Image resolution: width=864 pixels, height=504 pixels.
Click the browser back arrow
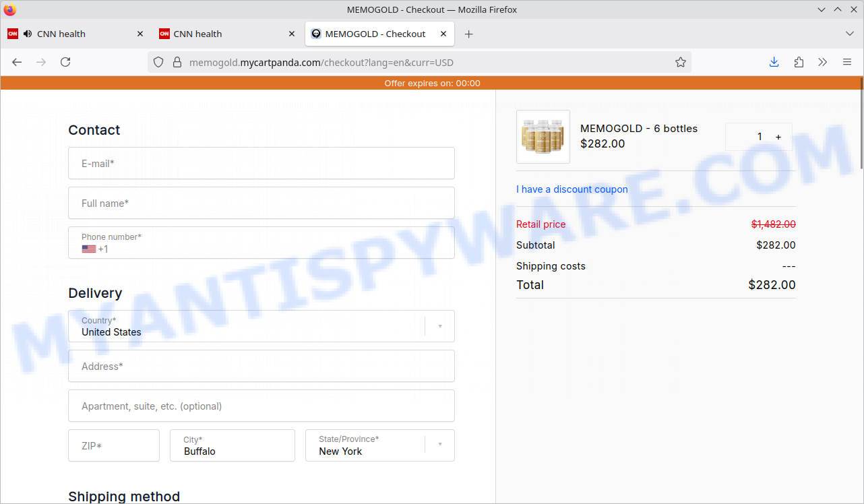[17, 62]
